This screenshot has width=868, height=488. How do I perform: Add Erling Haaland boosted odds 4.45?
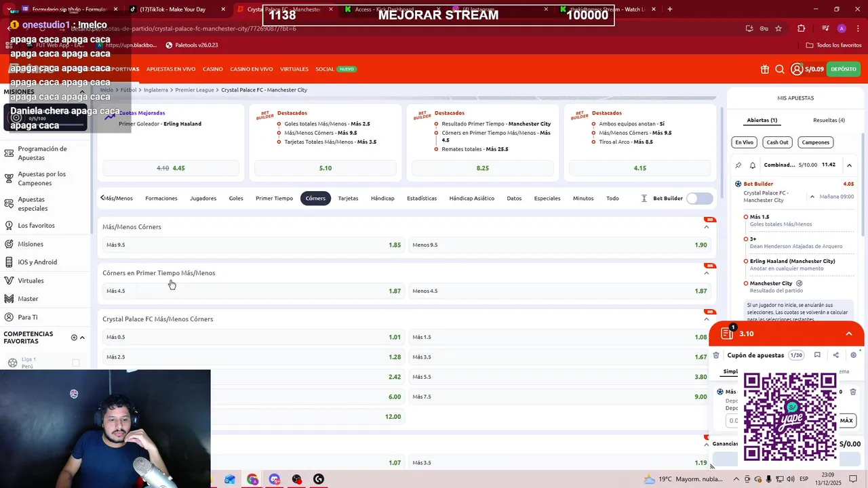point(170,168)
